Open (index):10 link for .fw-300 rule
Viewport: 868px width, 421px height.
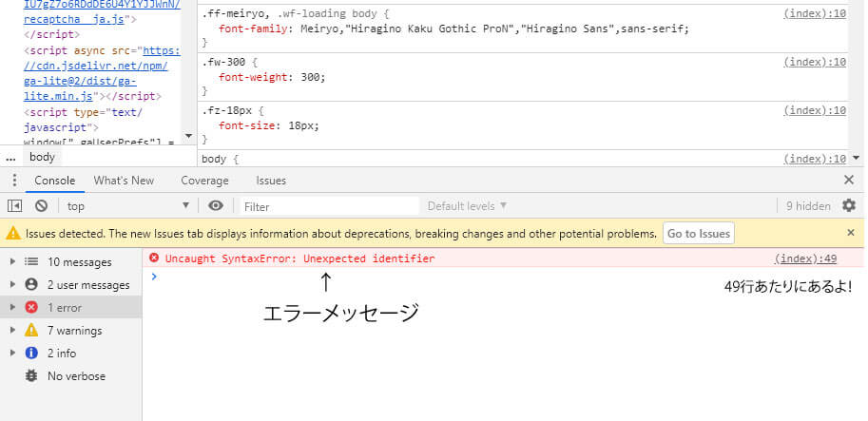815,62
